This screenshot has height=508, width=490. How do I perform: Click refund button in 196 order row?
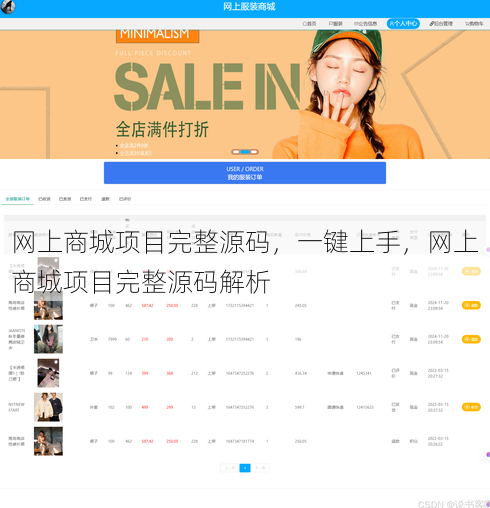(x=471, y=339)
